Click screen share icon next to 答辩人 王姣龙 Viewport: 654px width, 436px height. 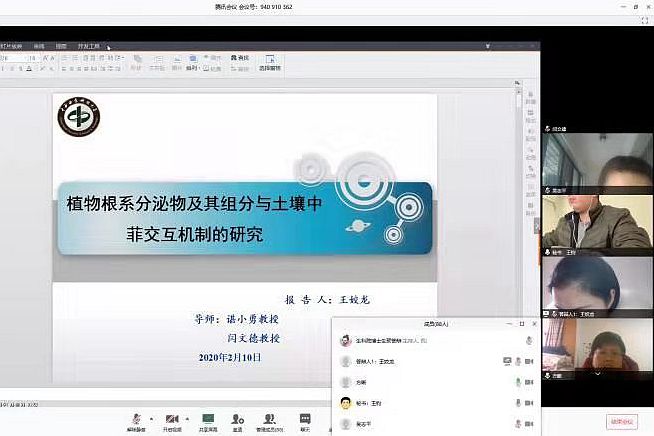[507, 361]
